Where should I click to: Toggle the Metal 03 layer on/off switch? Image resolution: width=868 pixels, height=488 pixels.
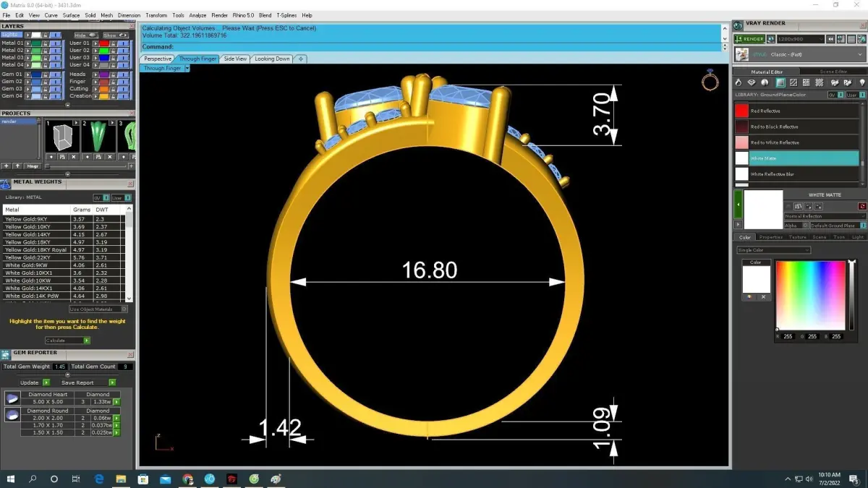pos(56,58)
